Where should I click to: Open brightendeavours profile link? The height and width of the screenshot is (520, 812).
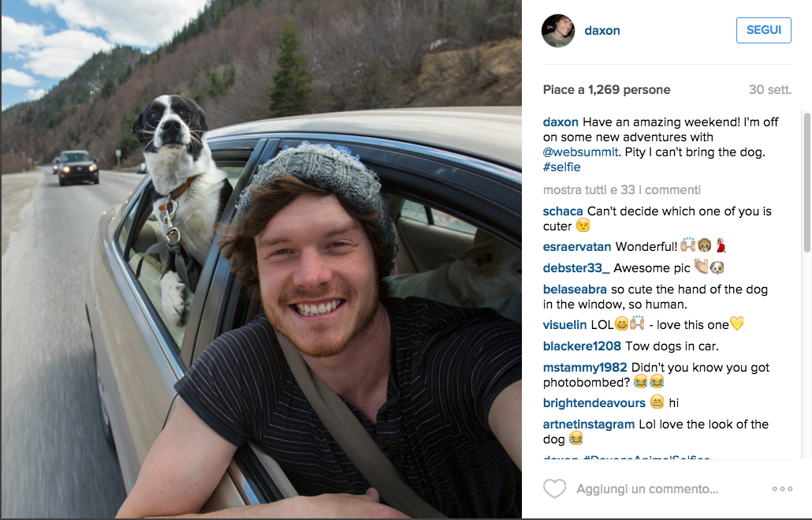594,403
